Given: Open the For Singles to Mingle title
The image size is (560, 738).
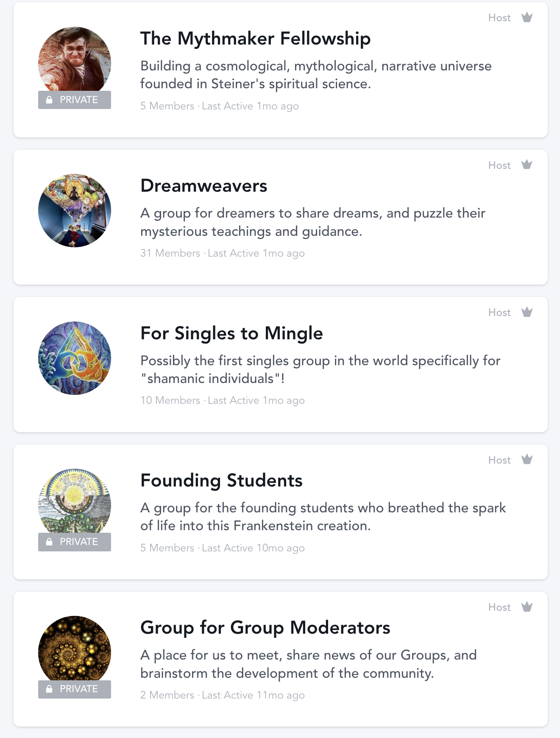Looking at the screenshot, I should pyautogui.click(x=231, y=333).
